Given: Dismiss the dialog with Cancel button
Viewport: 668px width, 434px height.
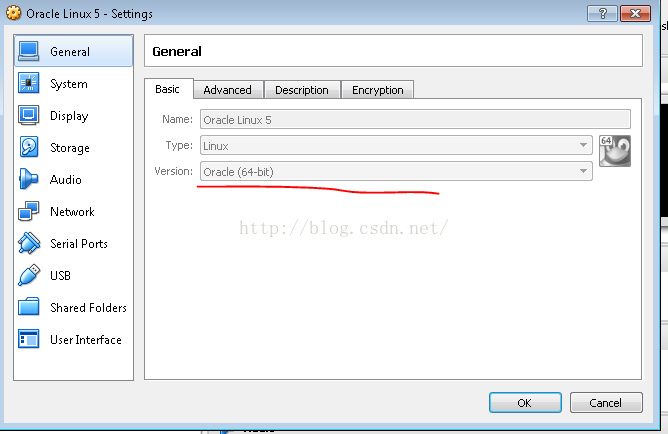Looking at the screenshot, I should coord(606,402).
